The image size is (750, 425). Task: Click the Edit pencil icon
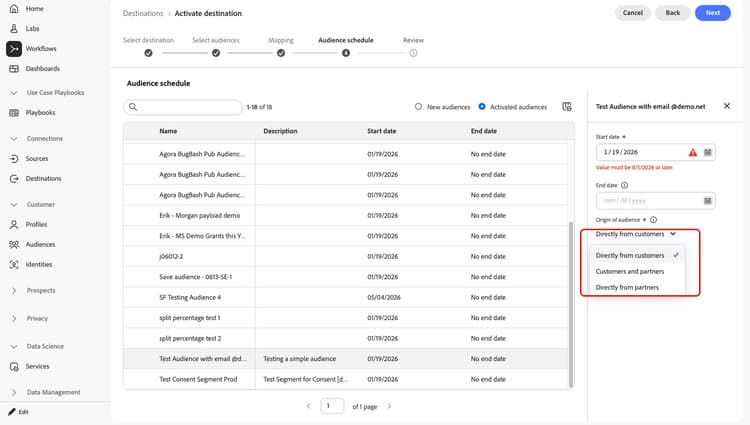click(11, 412)
